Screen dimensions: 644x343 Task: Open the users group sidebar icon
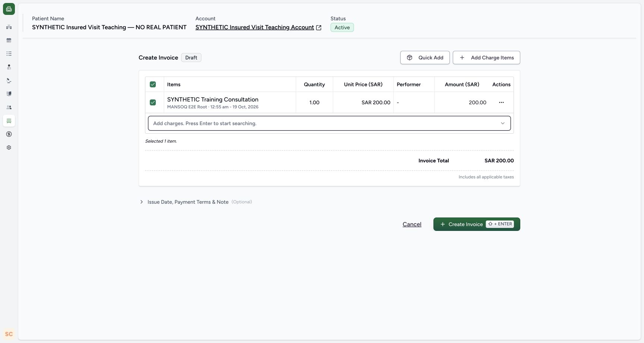[x=9, y=107]
